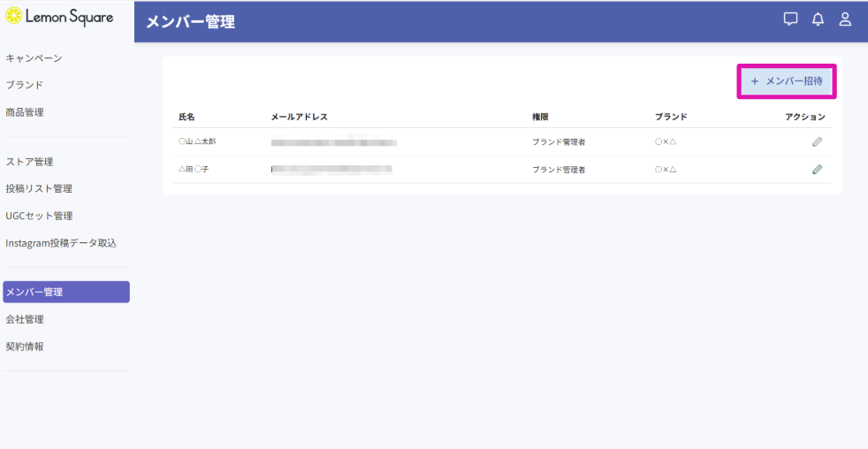The width and height of the screenshot is (868, 449).
Task: Open UGCセット管理 page
Action: 39,216
